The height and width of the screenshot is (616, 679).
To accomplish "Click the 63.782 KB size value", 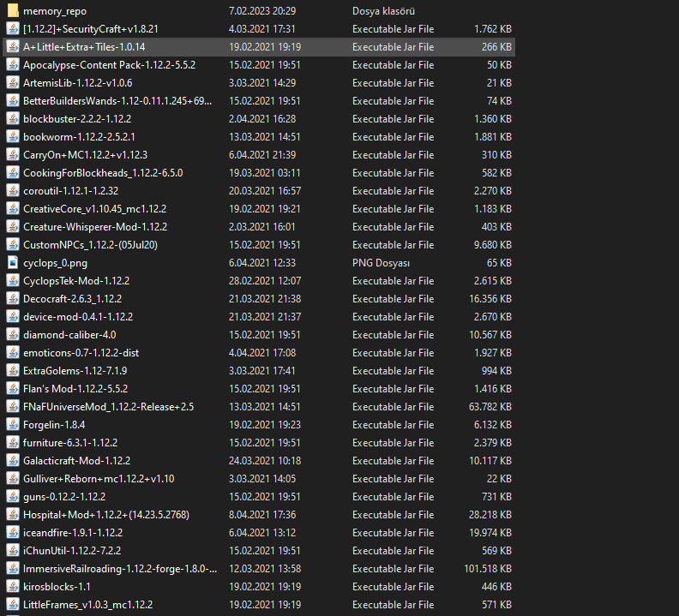I will 490,407.
